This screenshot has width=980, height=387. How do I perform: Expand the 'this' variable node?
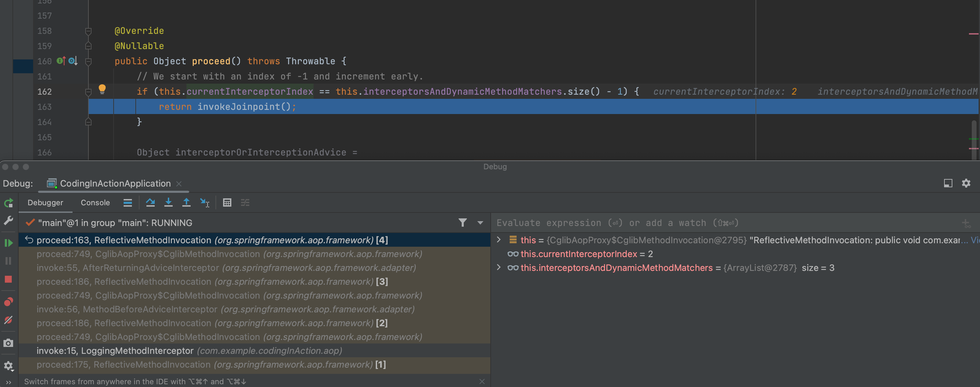[x=499, y=240]
